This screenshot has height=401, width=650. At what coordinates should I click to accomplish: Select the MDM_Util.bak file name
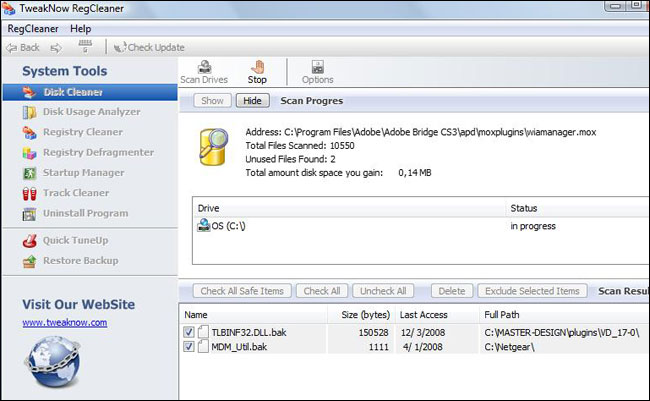coord(239,347)
